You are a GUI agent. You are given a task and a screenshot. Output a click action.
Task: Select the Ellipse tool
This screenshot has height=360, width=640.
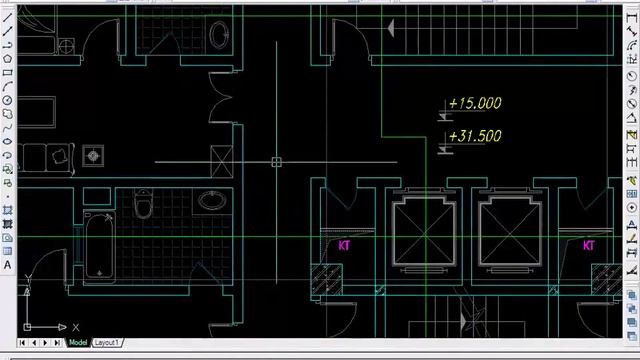pyautogui.click(x=7, y=142)
